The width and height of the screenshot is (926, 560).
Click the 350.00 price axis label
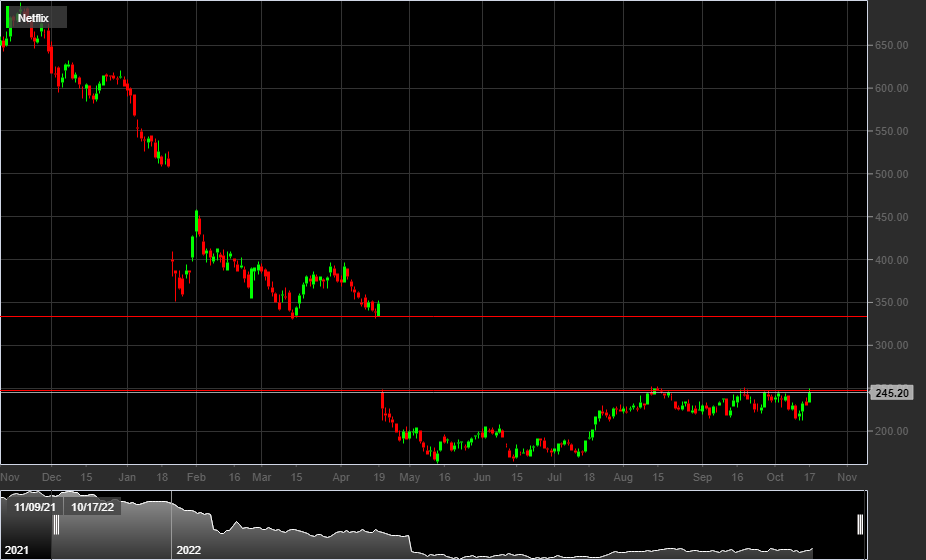pos(891,302)
